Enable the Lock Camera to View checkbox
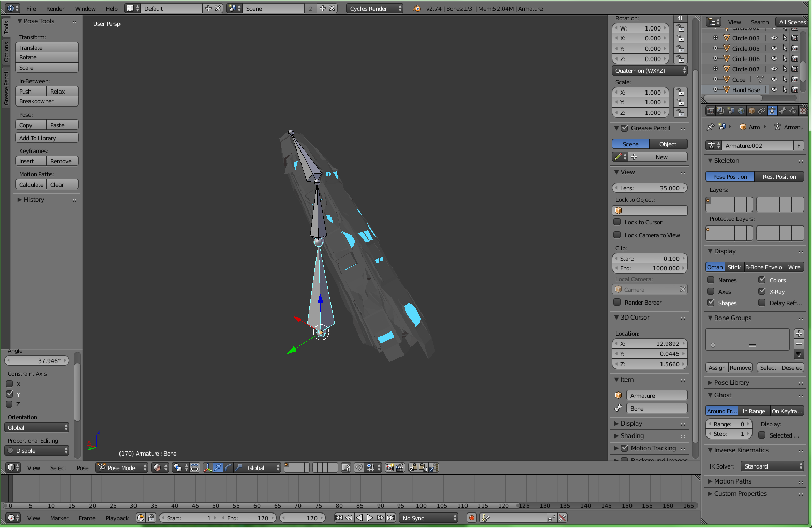 [x=617, y=235]
